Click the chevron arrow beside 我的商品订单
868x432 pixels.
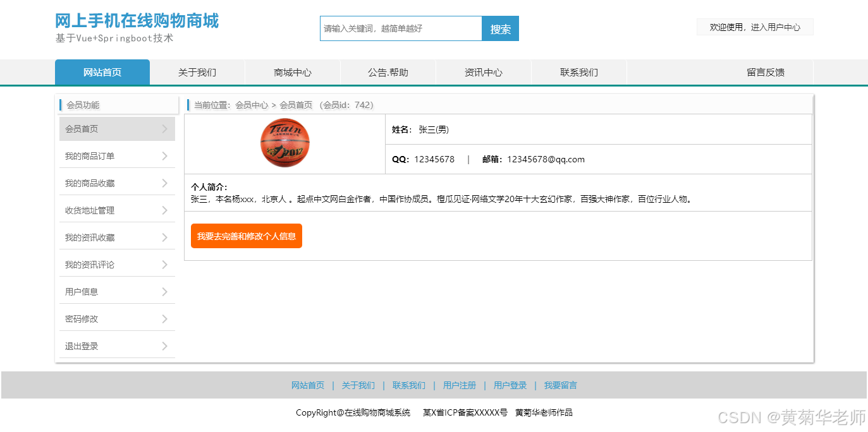(x=164, y=156)
